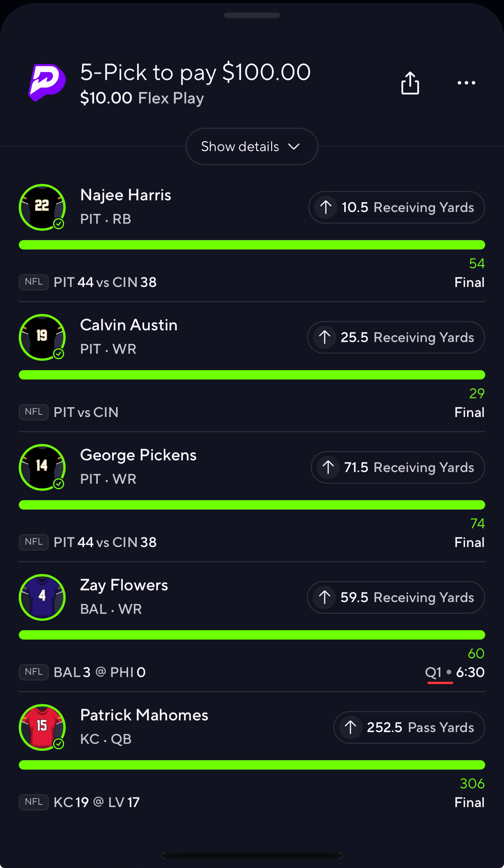Select the 25.5 Receiving Yards pick

pos(396,337)
